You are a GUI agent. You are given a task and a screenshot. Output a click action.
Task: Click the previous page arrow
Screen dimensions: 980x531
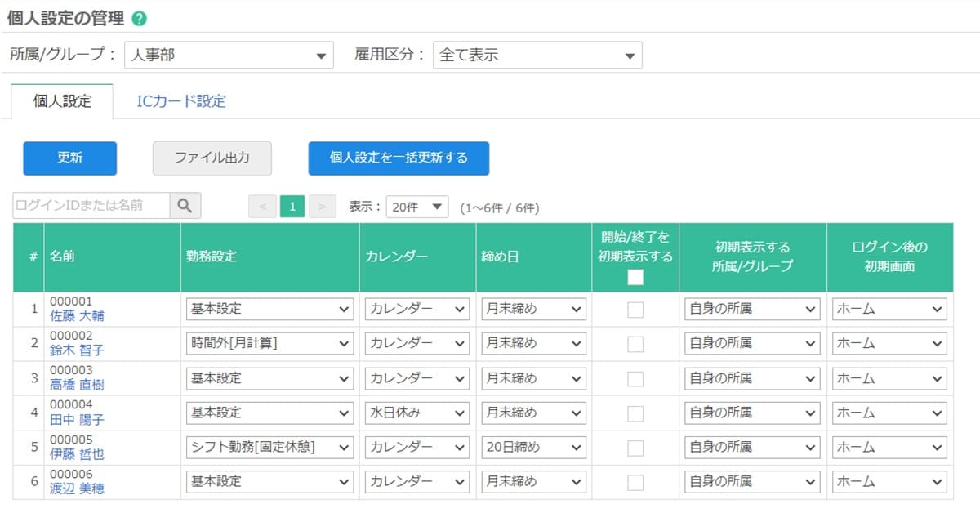[262, 207]
